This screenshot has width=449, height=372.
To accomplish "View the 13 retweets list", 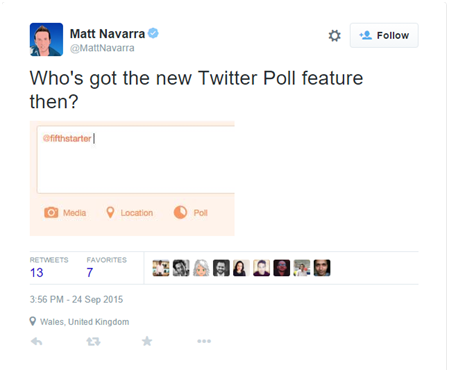I will click(37, 273).
